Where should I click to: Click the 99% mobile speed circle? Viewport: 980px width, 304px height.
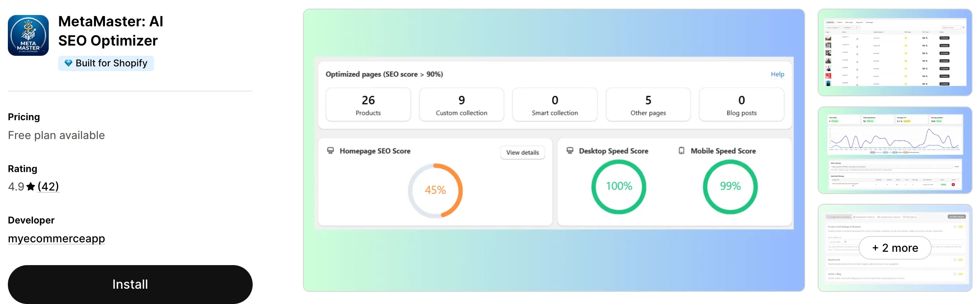tap(730, 187)
